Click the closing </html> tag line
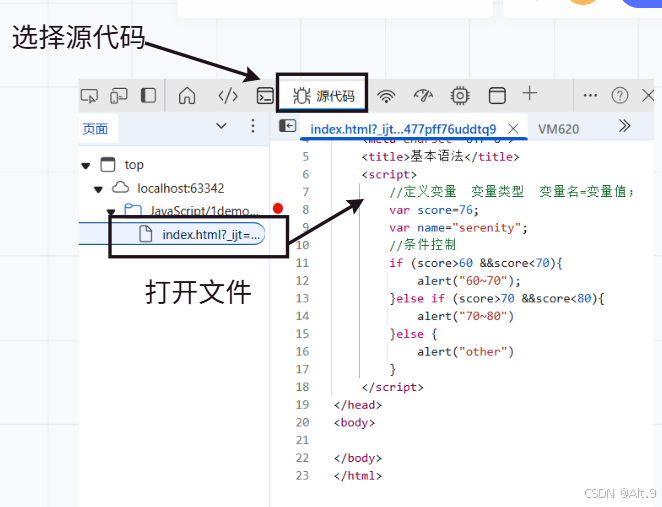The height and width of the screenshot is (507, 662). [358, 476]
